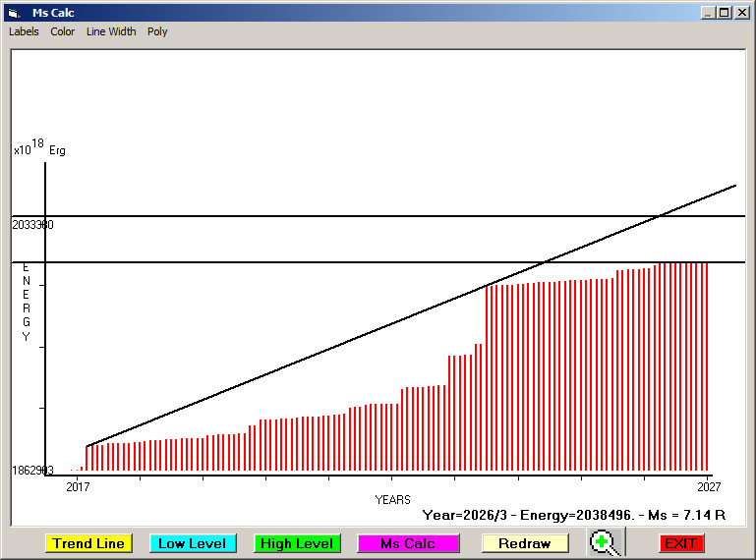Open the Poly menu
Image resolution: width=756 pixels, height=560 pixels.
(157, 31)
